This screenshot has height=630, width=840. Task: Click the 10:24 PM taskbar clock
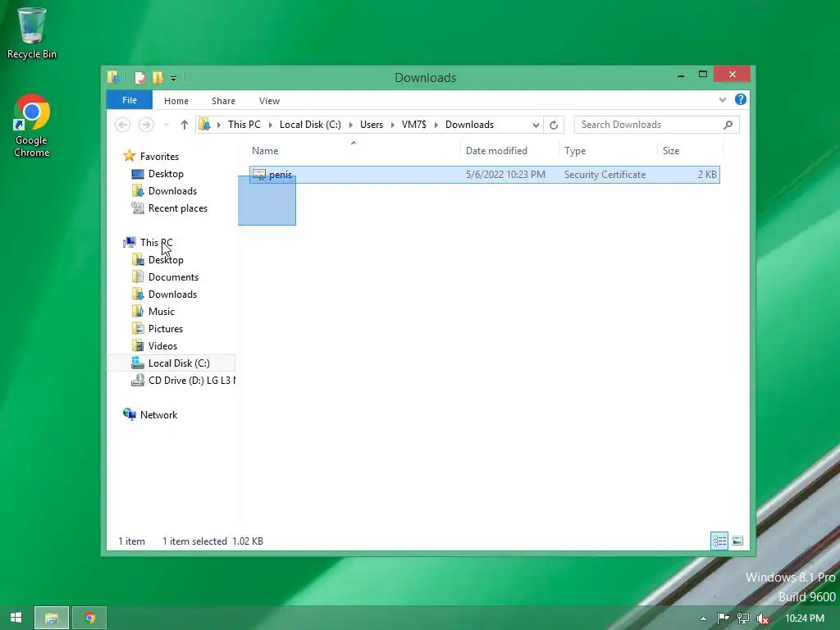tap(805, 619)
